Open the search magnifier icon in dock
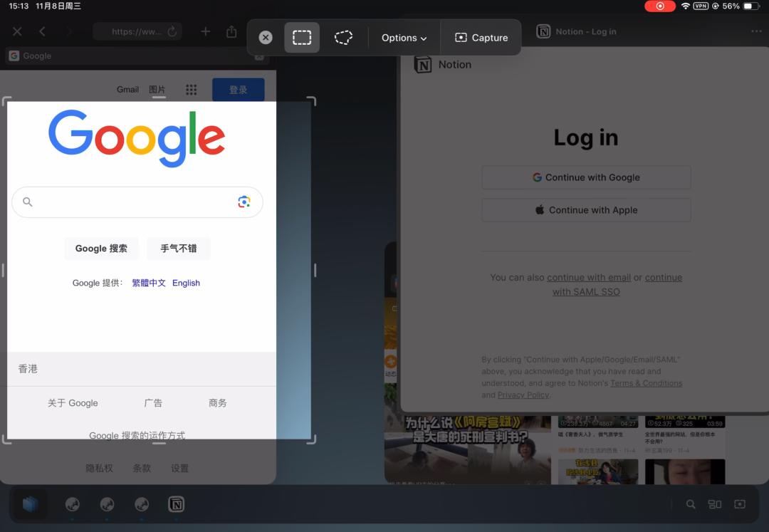This screenshot has width=769, height=532. [691, 504]
